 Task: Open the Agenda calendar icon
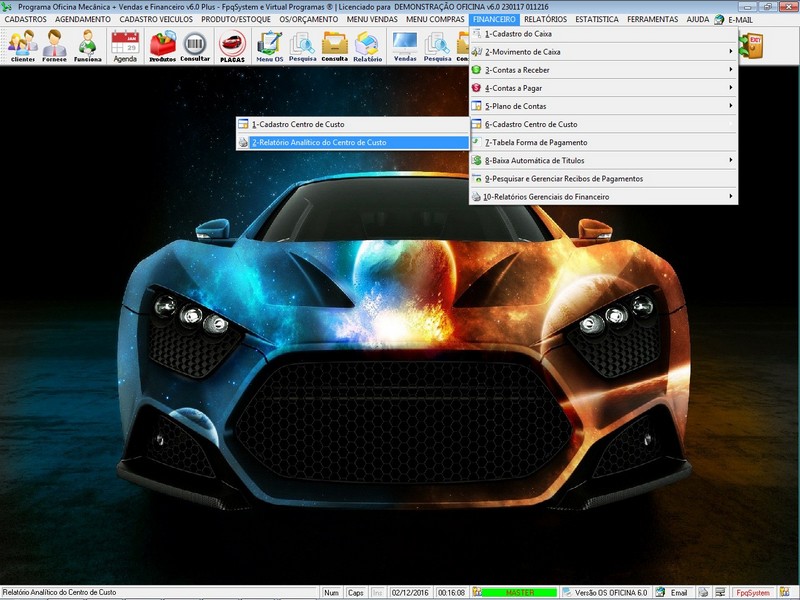coord(125,46)
